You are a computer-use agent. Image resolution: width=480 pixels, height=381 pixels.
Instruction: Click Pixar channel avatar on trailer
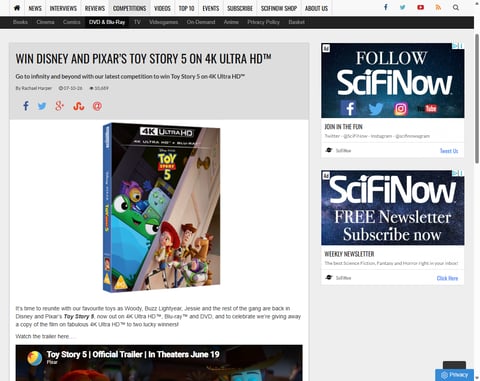(35, 358)
